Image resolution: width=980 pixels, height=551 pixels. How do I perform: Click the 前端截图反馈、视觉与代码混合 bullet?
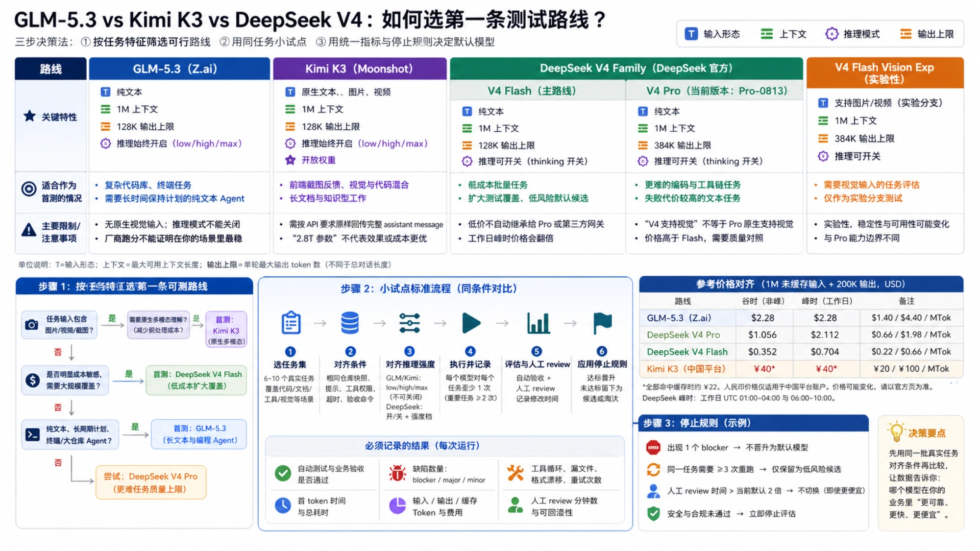pyautogui.click(x=349, y=185)
